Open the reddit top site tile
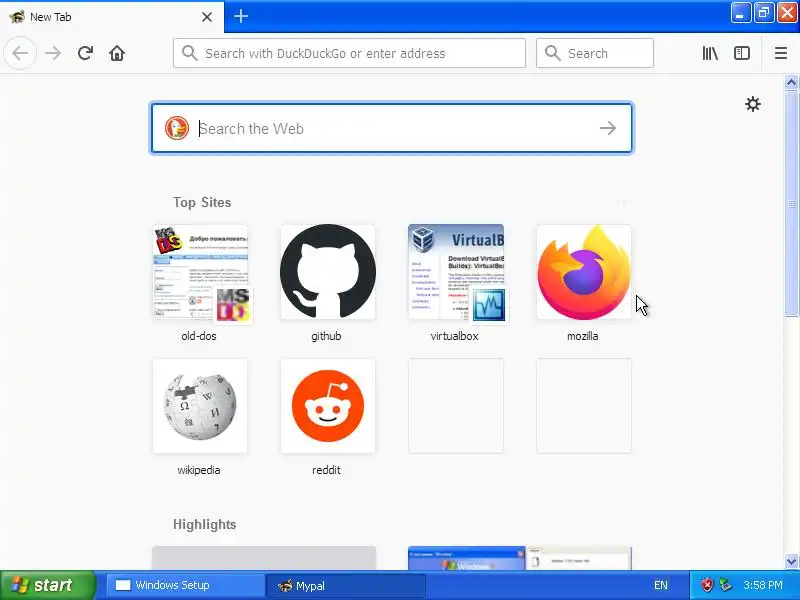This screenshot has height=600, width=800. pyautogui.click(x=328, y=406)
